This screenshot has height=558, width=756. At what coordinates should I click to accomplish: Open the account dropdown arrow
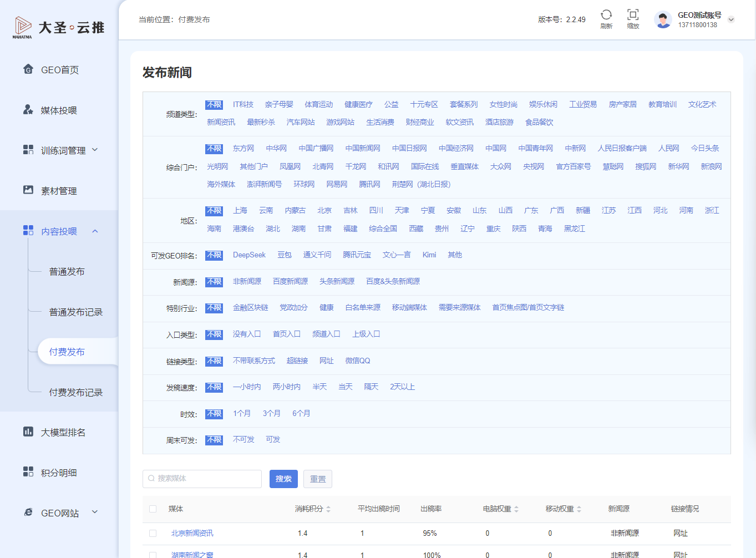(731, 19)
